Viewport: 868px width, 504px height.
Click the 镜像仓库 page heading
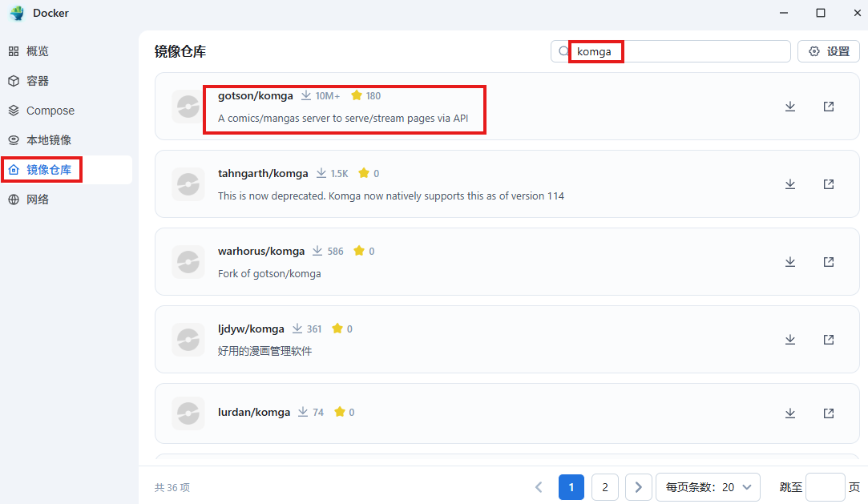tap(180, 51)
